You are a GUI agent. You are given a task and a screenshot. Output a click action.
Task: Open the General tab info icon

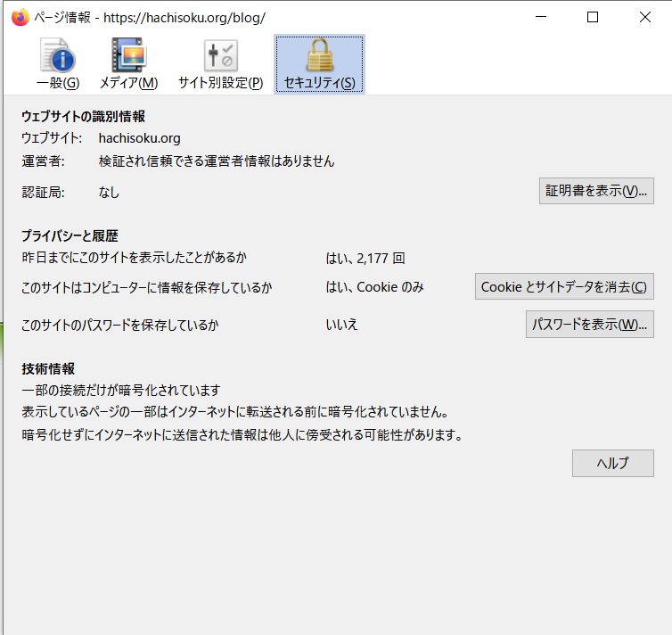point(58,57)
